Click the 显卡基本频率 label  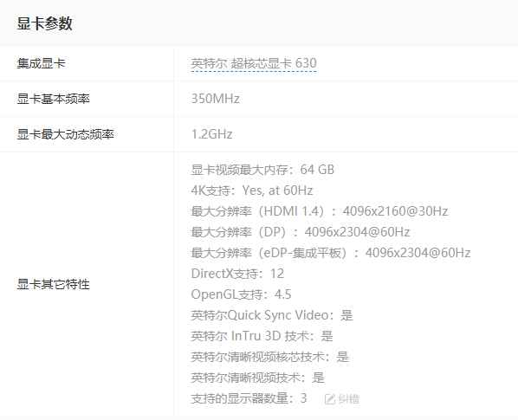click(53, 99)
